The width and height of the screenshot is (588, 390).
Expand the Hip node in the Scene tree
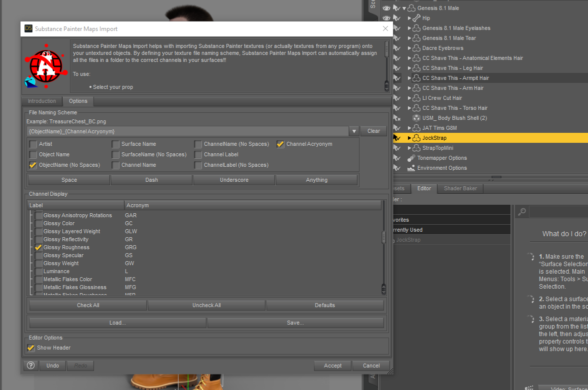point(409,18)
